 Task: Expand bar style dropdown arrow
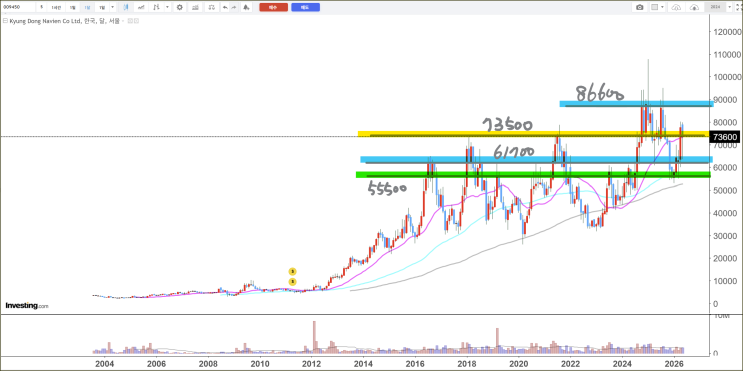(x=167, y=7)
